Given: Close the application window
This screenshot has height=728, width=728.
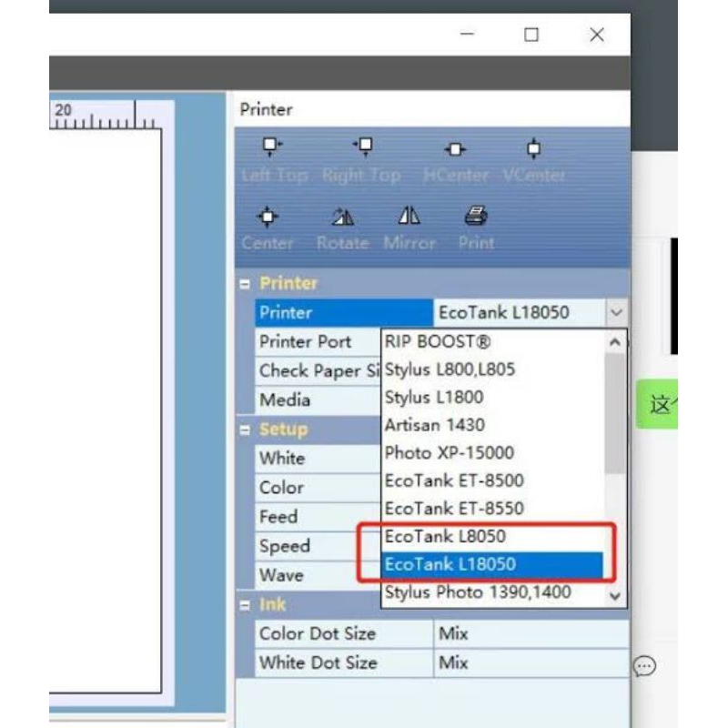Looking at the screenshot, I should coord(597,35).
